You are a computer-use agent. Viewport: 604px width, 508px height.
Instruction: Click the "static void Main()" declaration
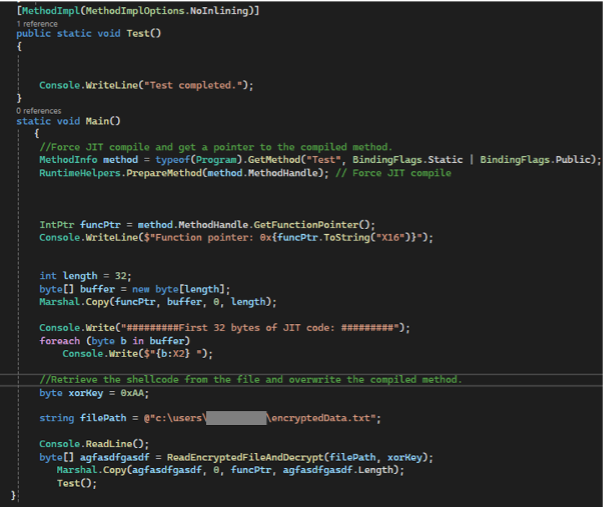click(x=68, y=121)
